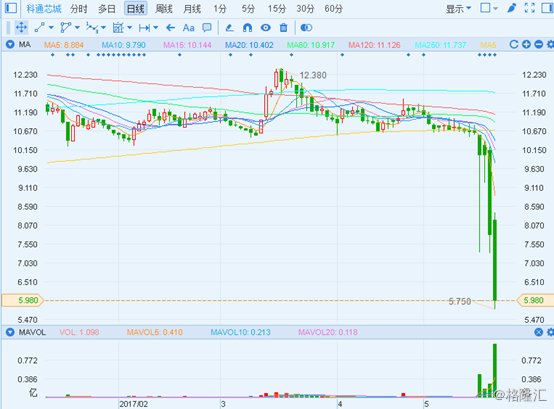Image resolution: width=554 pixels, height=409 pixels.
Task: Select the 月线 monthly chart tab
Action: point(192,9)
